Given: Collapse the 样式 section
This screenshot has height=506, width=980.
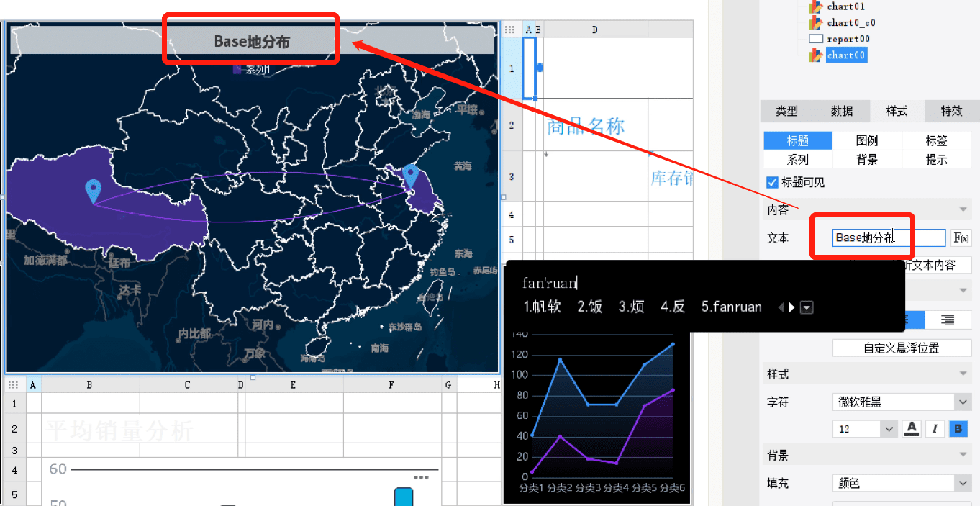Looking at the screenshot, I should click(963, 374).
